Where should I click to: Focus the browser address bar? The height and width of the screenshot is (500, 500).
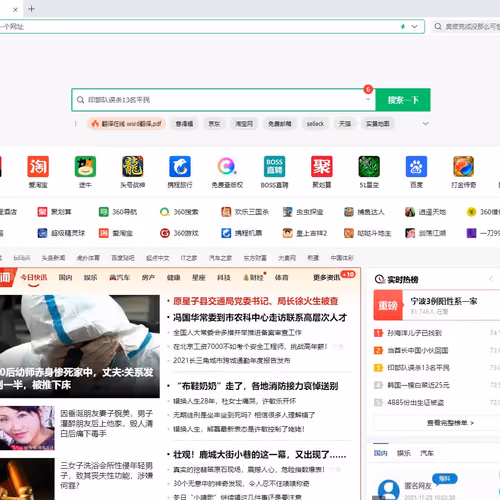coord(212,26)
